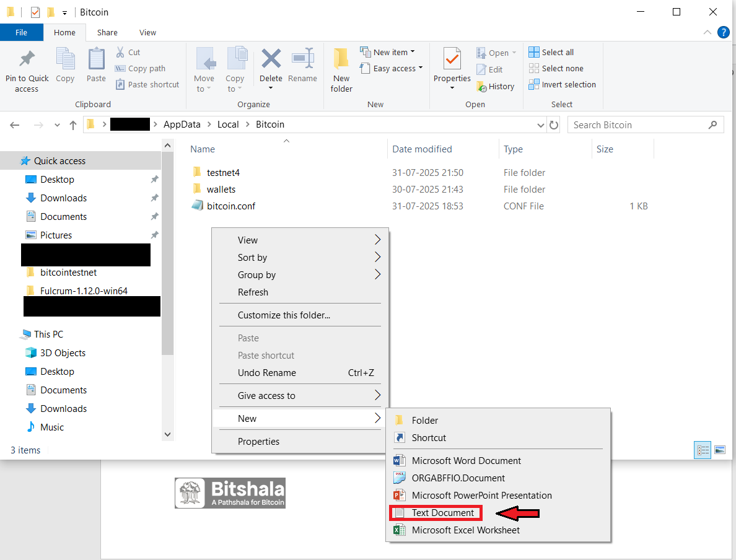This screenshot has width=736, height=560.
Task: Open Quick Access Toolbar customize dropdown
Action: pos(65,12)
